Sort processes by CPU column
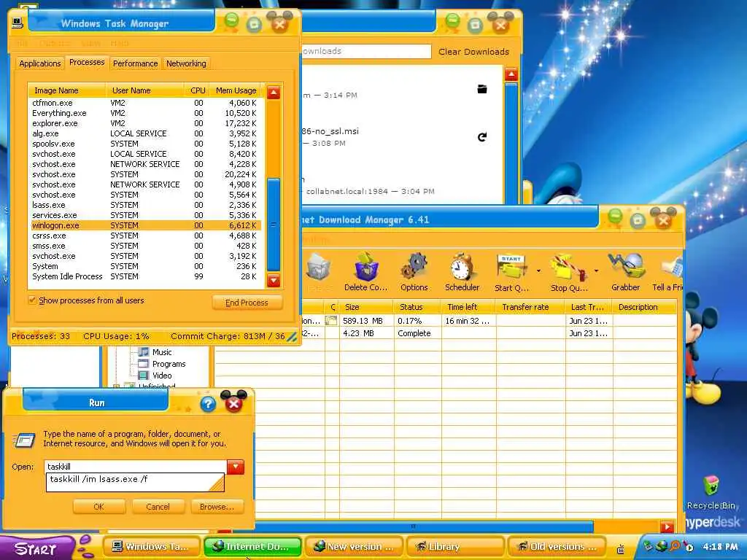 coord(197,90)
